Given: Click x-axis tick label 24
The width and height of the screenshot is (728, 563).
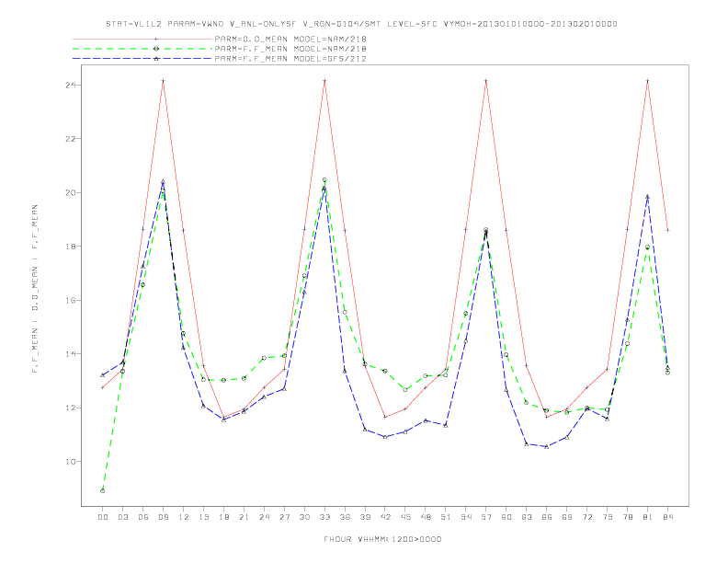Looking at the screenshot, I should tap(264, 517).
